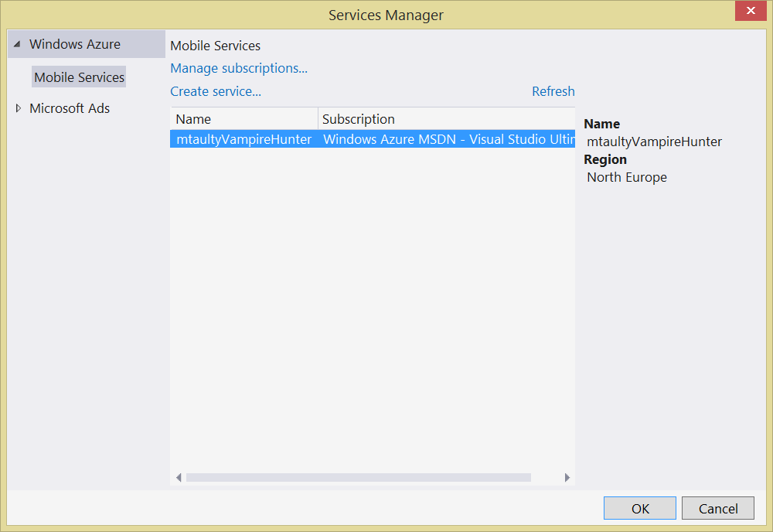Click the mtaultyVampireHunter name in details pane
The width and height of the screenshot is (773, 532).
[x=654, y=142]
